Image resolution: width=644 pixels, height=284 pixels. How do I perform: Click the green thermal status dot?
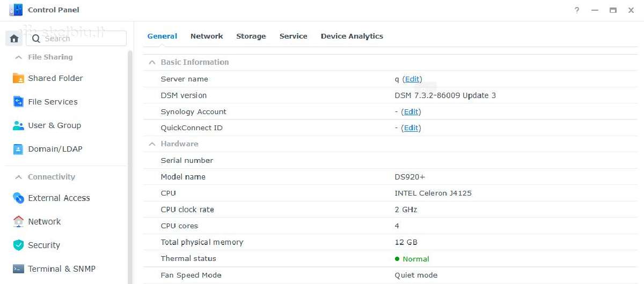click(x=397, y=259)
